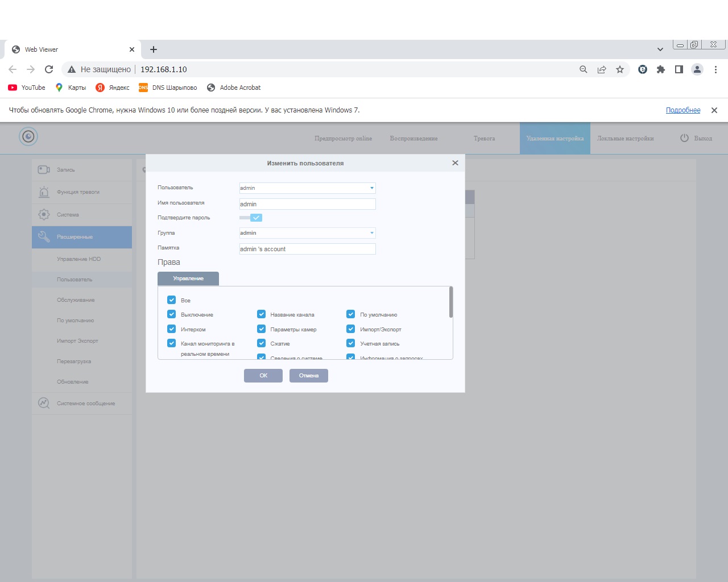
Task: Click the Система gear icon
Action: point(44,215)
